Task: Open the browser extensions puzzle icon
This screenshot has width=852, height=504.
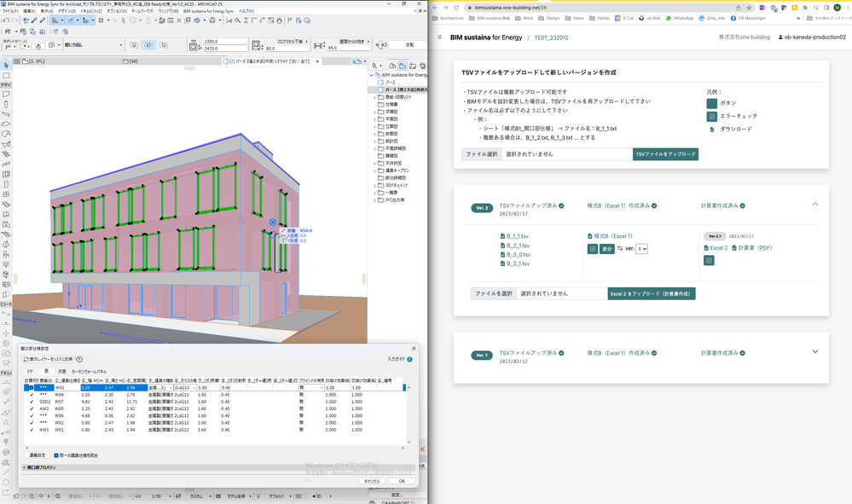Action: [805, 8]
